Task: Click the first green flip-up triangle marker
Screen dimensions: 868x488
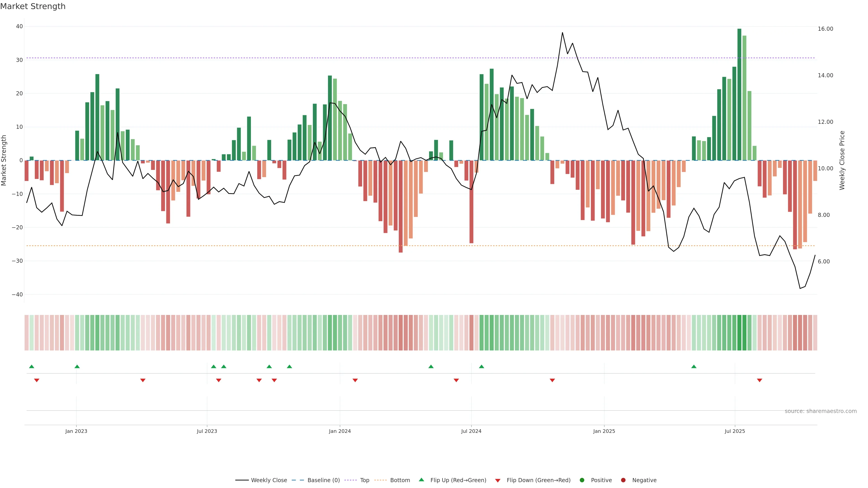Action: coord(32,366)
